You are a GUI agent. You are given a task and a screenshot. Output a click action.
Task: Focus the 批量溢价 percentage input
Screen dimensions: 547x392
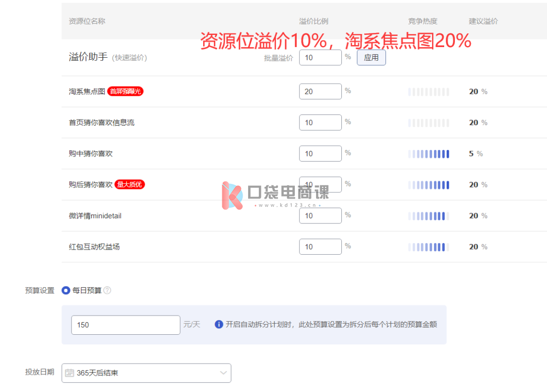(x=320, y=58)
